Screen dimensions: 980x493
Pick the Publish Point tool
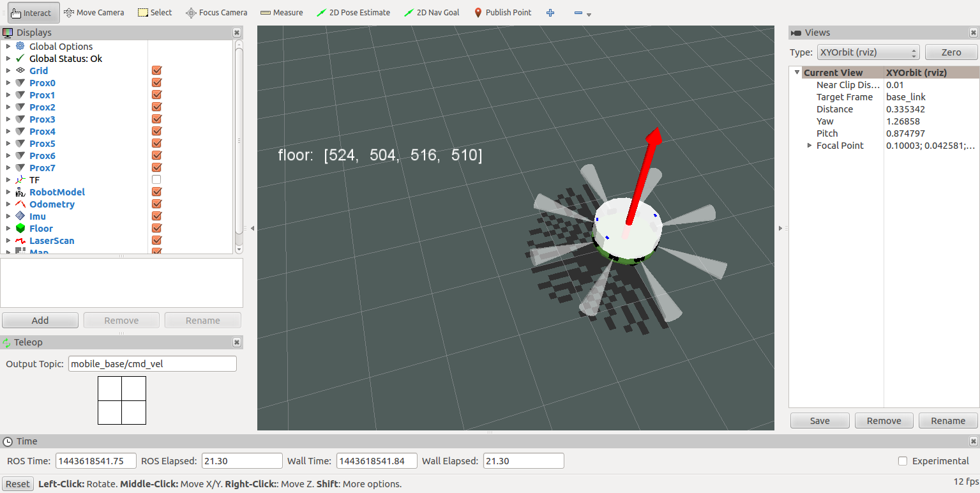tap(502, 13)
